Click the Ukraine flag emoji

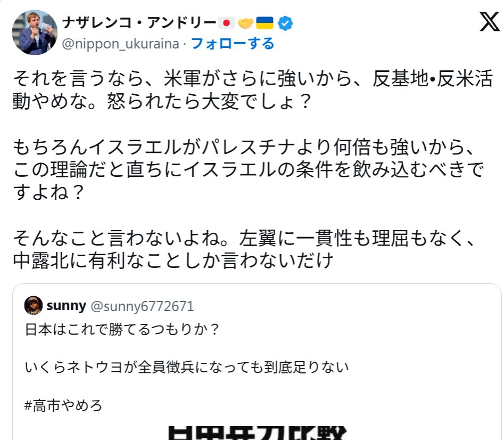(265, 23)
